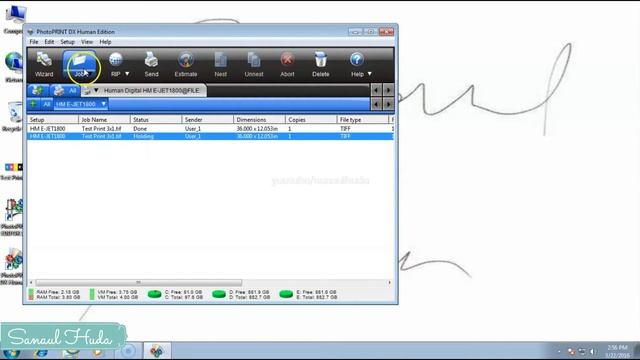The image size is (640, 360).
Task: Click the 'Test Print 3x1.tif' name in the Done row
Action: [x=102, y=129]
